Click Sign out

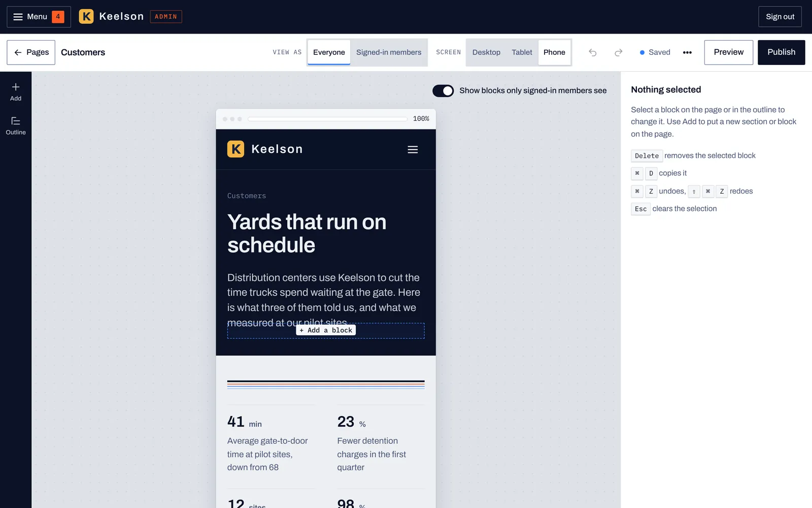[x=780, y=17]
